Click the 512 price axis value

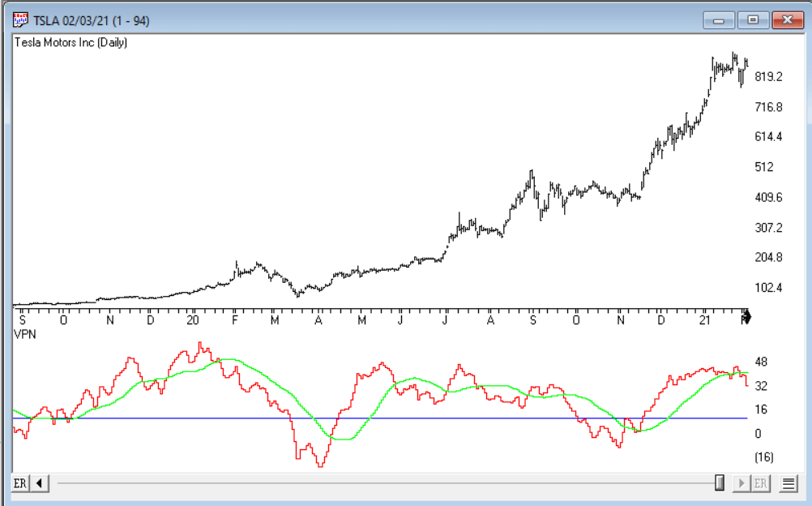[x=764, y=167]
